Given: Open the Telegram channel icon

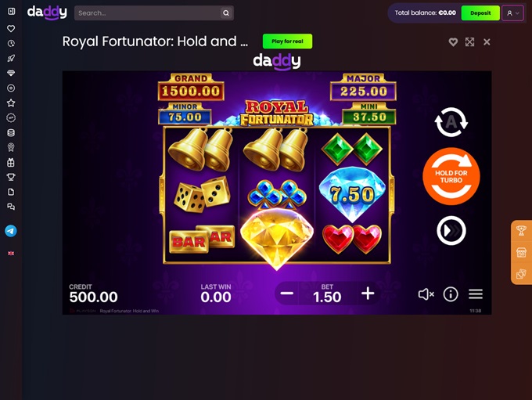Looking at the screenshot, I should coord(11,231).
